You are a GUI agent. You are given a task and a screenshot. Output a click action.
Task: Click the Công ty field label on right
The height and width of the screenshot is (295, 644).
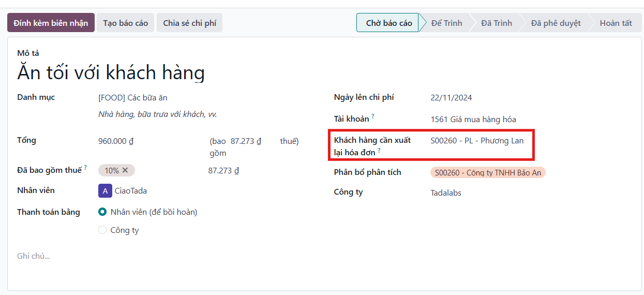coord(348,192)
